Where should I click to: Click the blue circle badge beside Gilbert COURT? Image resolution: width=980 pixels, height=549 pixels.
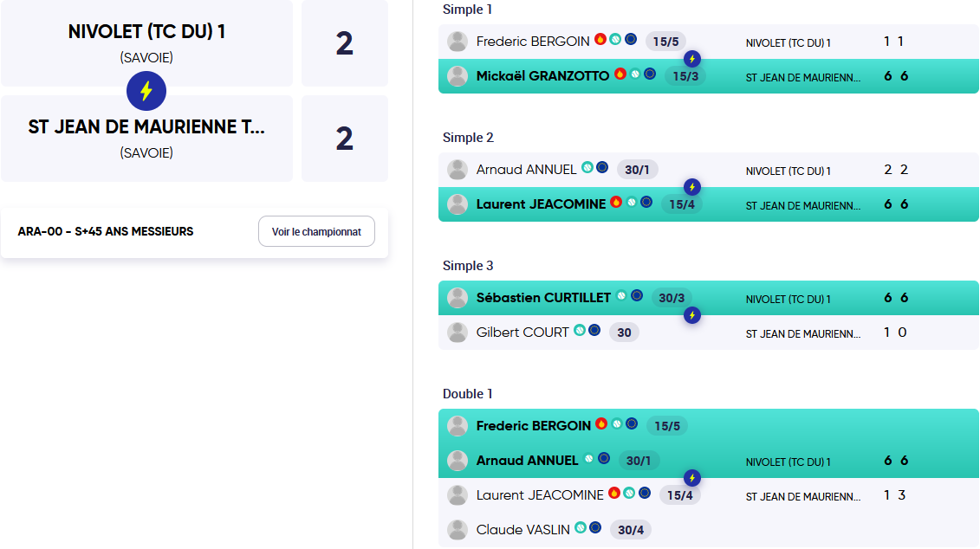[x=595, y=331]
